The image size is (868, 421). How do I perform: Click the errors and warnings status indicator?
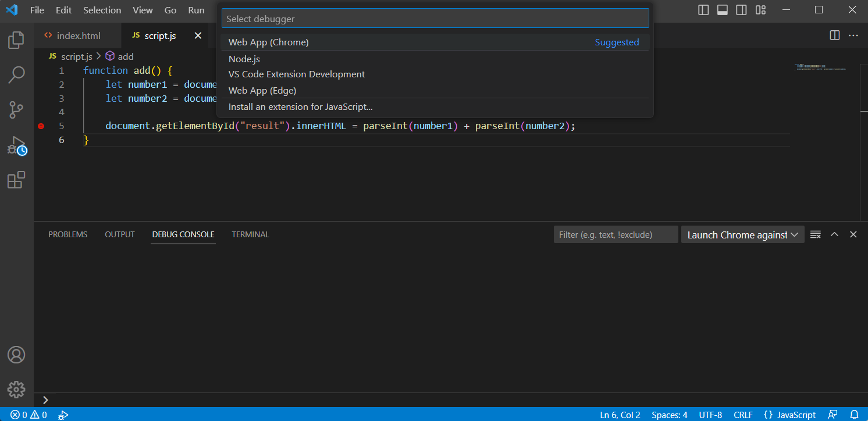pyautogui.click(x=29, y=415)
